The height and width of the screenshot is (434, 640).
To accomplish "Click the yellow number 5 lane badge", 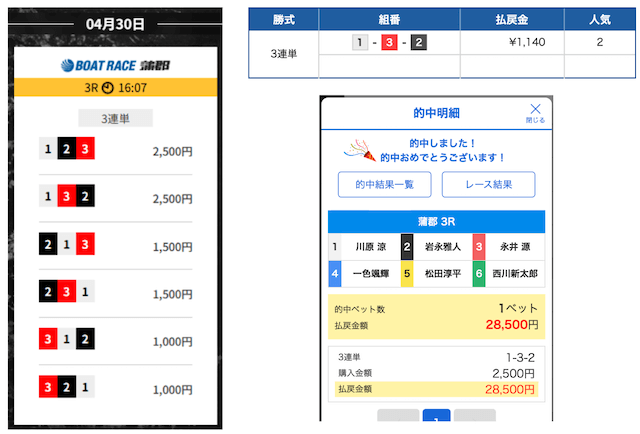I will [x=407, y=274].
